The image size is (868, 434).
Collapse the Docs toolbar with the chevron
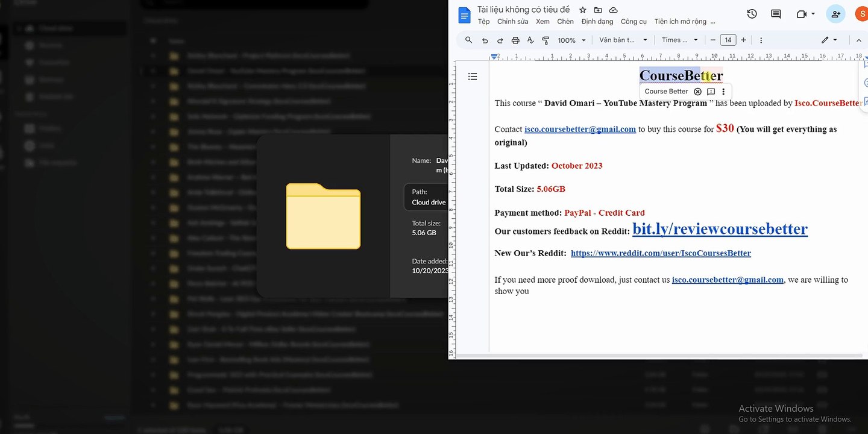click(x=859, y=40)
